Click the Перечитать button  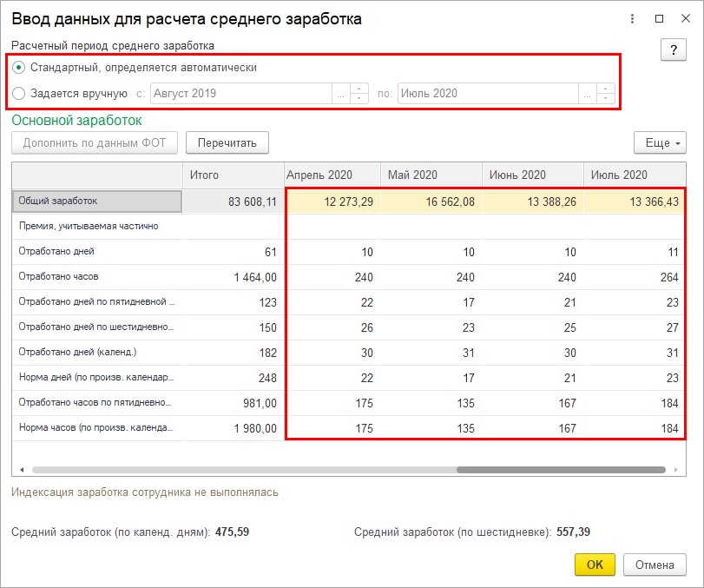(x=227, y=142)
